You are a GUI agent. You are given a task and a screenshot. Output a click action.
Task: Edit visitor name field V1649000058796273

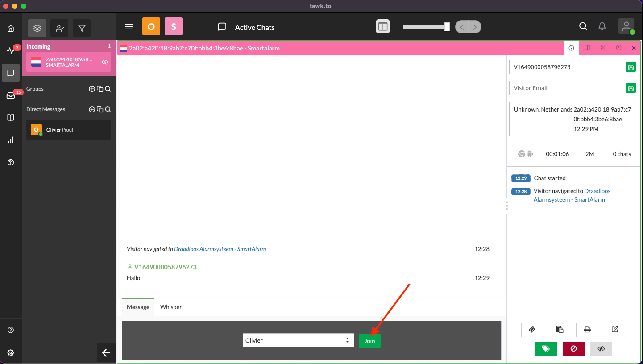[x=568, y=67]
